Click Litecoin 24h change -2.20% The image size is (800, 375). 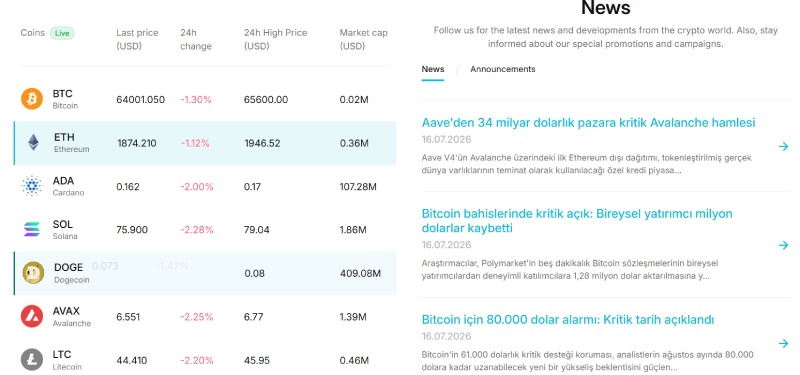(196, 361)
